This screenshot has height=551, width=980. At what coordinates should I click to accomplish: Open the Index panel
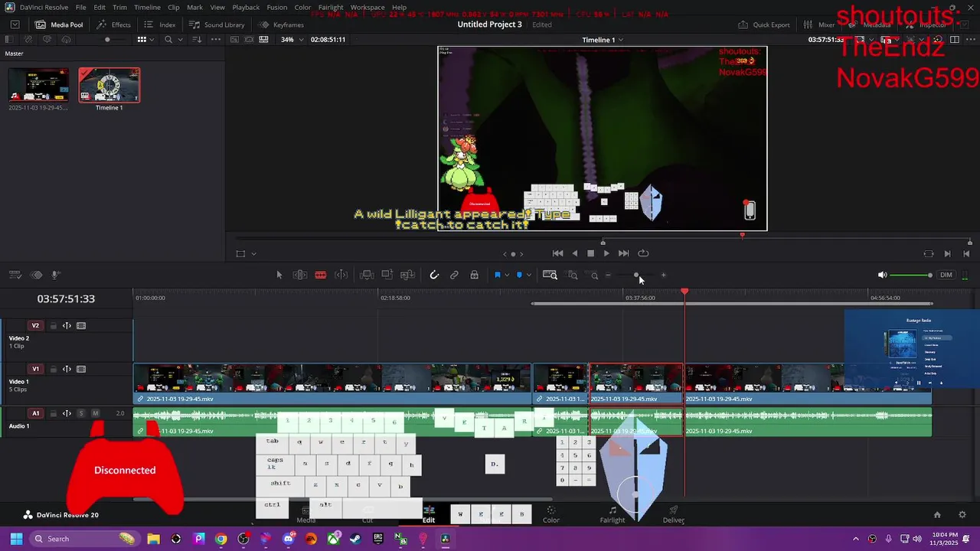[x=160, y=24]
